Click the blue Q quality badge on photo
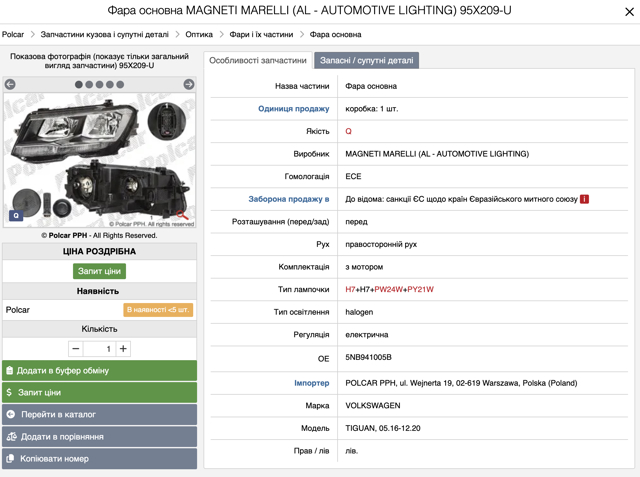Viewport: 640px width, 477px height. click(16, 215)
